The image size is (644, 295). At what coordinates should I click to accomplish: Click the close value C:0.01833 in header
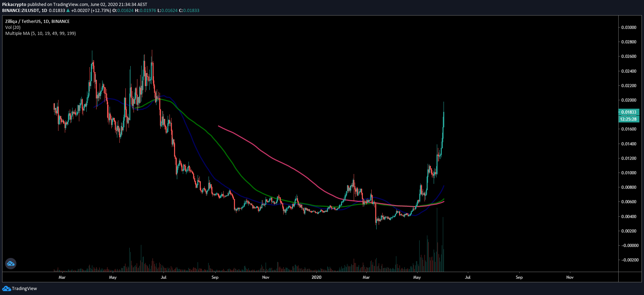point(189,11)
